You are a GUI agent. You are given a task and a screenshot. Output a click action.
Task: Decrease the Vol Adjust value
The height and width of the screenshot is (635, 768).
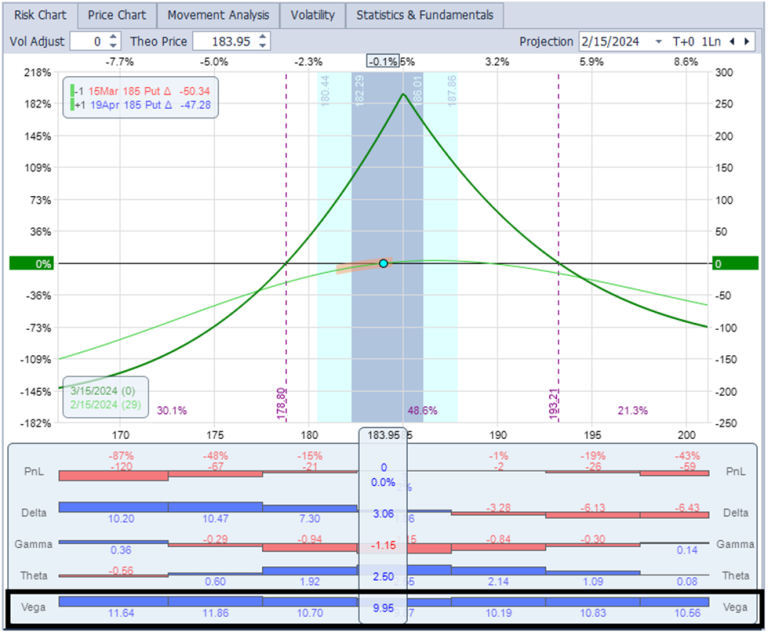[112, 46]
